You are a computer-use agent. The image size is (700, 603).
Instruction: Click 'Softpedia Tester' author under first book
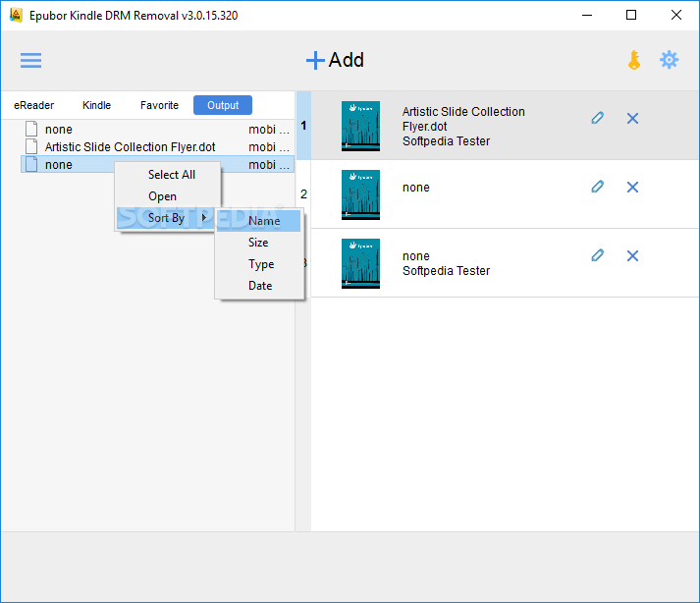coord(446,141)
